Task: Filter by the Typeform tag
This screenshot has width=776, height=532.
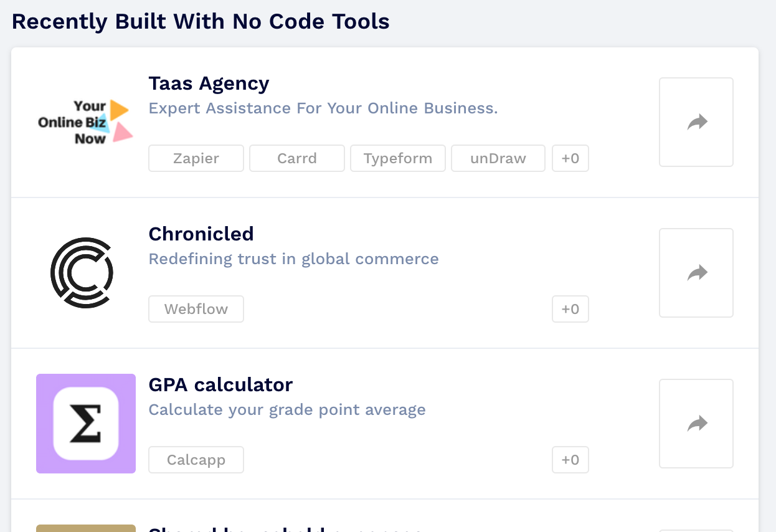Action: (398, 158)
